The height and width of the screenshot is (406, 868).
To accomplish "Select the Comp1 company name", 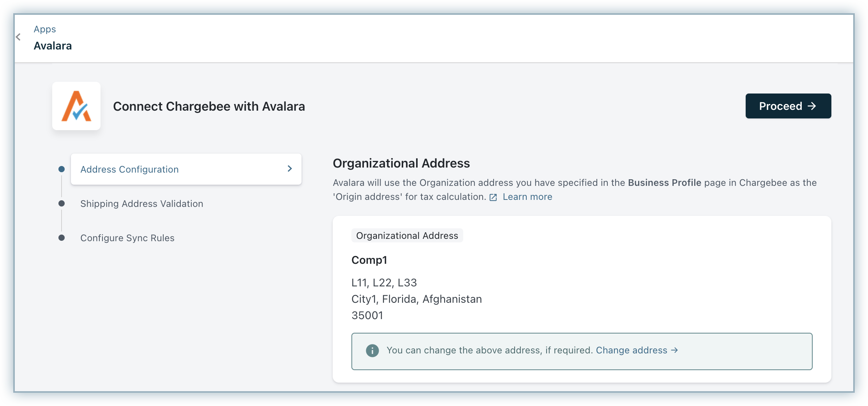I will coord(369,260).
